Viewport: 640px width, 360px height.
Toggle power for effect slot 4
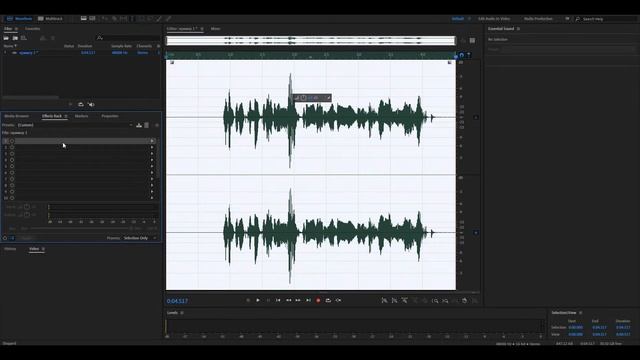click(x=12, y=160)
